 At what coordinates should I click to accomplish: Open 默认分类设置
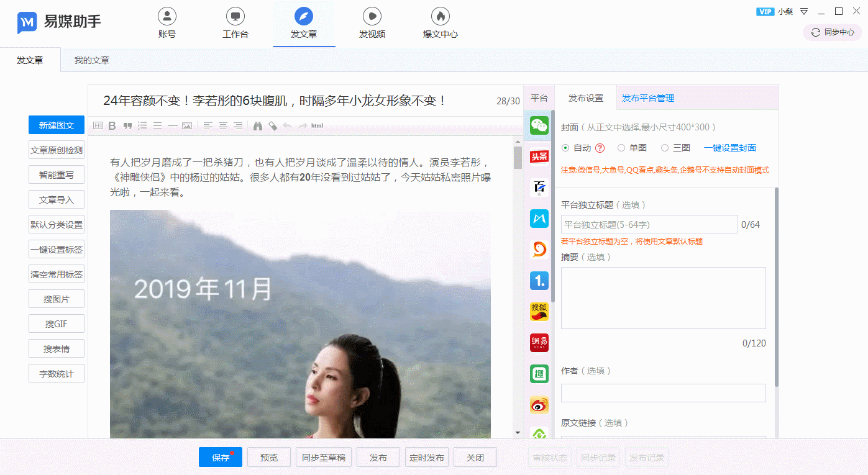[x=57, y=225]
